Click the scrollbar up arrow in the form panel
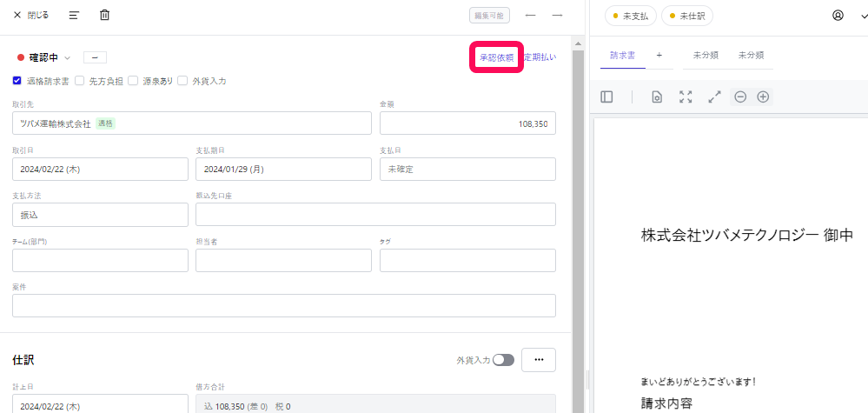Viewport: 868px width, 413px height. (578, 43)
